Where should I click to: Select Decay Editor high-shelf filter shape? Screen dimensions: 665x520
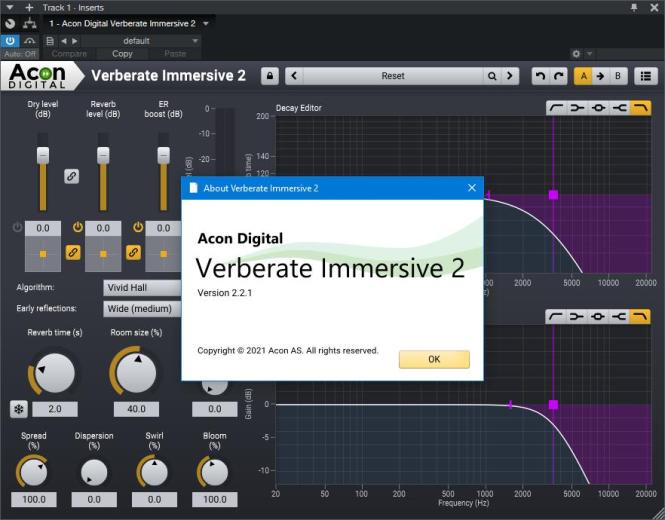pyautogui.click(x=619, y=108)
